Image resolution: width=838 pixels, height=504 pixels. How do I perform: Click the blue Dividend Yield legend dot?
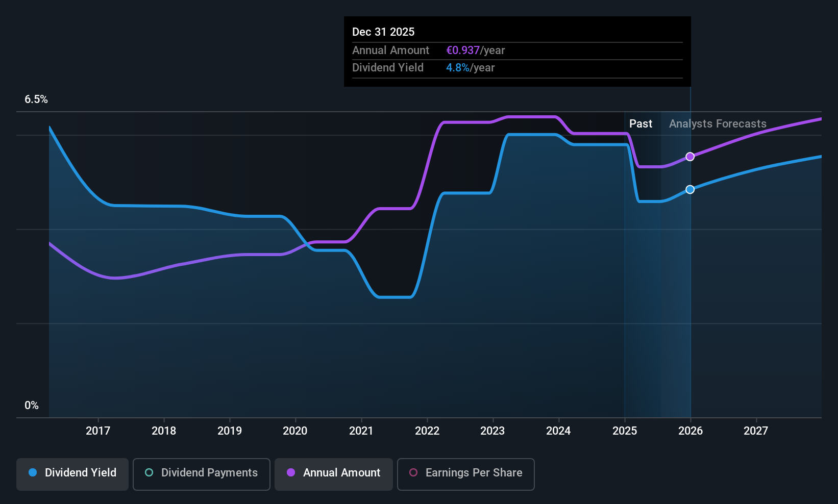(x=33, y=472)
